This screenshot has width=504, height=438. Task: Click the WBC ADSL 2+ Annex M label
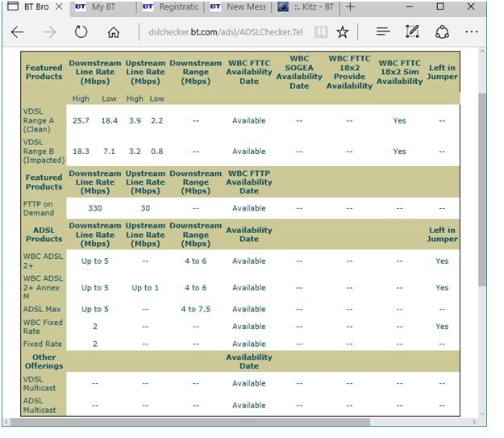[x=43, y=287]
